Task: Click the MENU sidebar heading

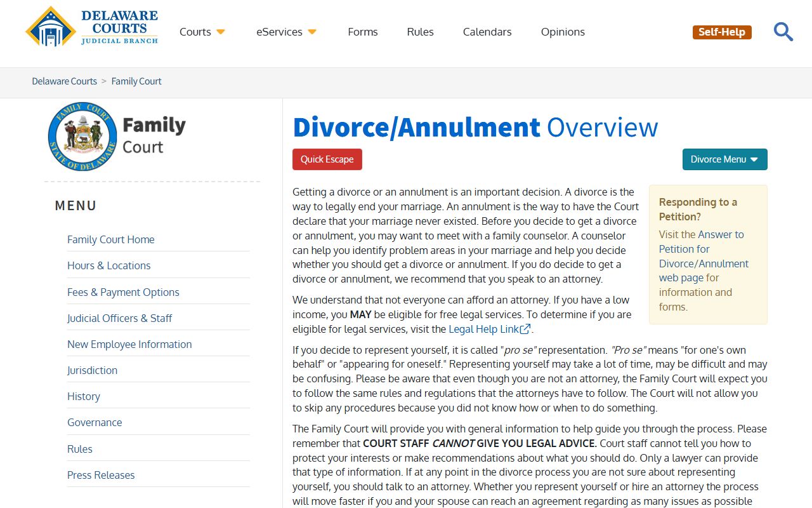Action: pyautogui.click(x=76, y=206)
